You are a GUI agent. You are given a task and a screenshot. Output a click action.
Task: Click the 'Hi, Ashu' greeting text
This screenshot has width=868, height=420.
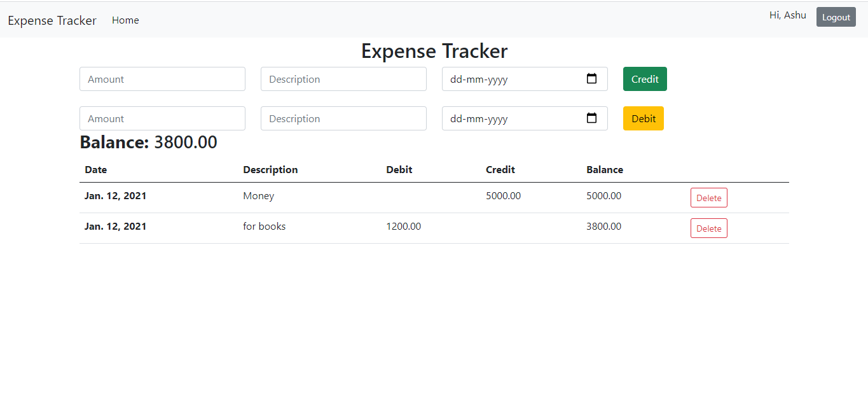[787, 15]
